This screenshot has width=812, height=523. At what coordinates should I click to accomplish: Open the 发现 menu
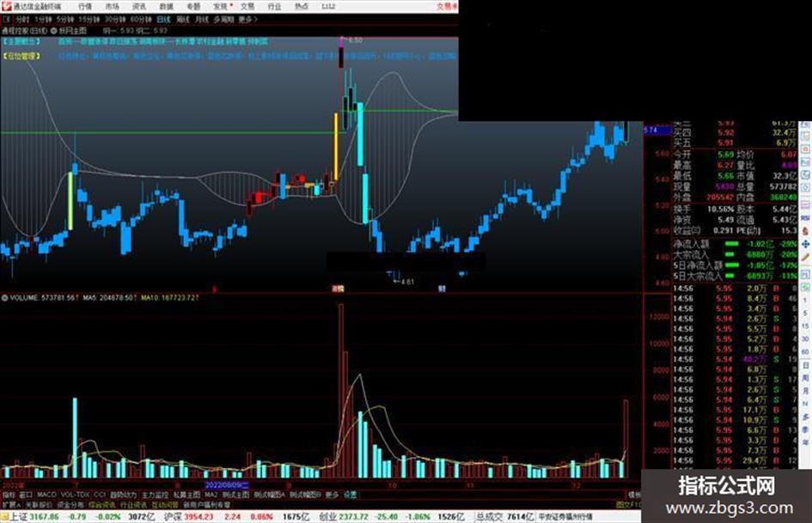(221, 6)
